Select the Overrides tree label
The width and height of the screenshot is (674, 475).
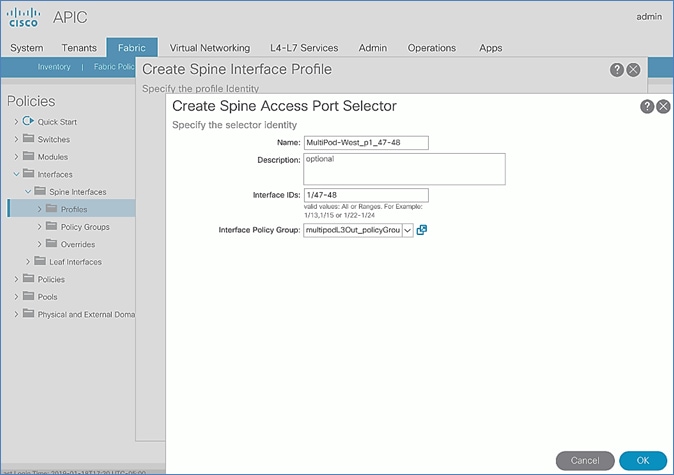click(78, 245)
